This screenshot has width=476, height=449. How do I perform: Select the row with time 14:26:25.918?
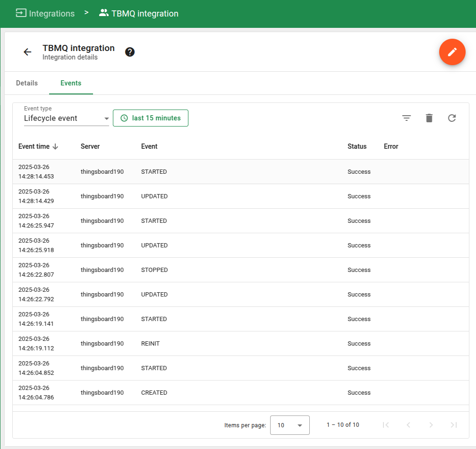pyautogui.click(x=241, y=246)
